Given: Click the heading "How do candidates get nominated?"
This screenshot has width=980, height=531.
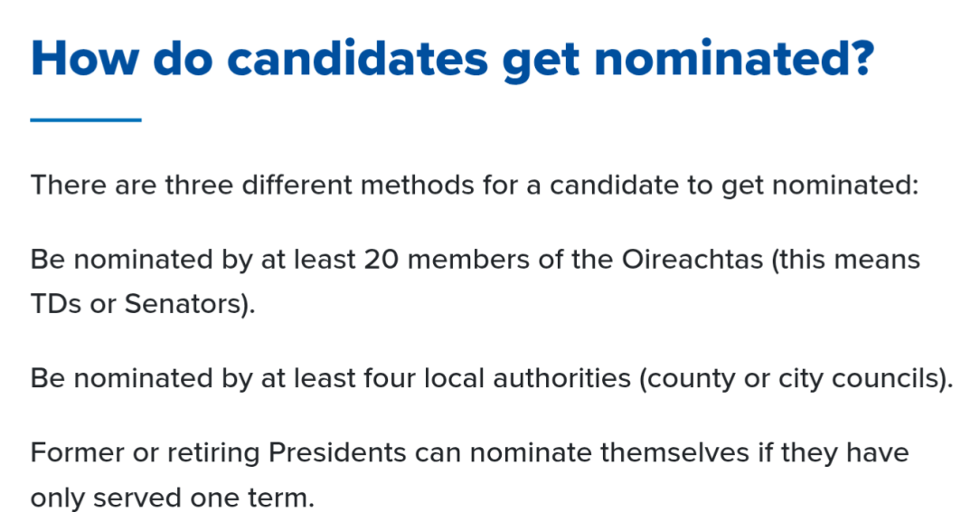Looking at the screenshot, I should pos(453,60).
